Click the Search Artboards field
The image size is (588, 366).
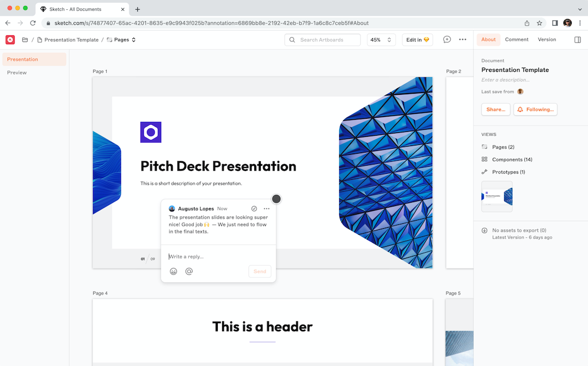pyautogui.click(x=322, y=40)
